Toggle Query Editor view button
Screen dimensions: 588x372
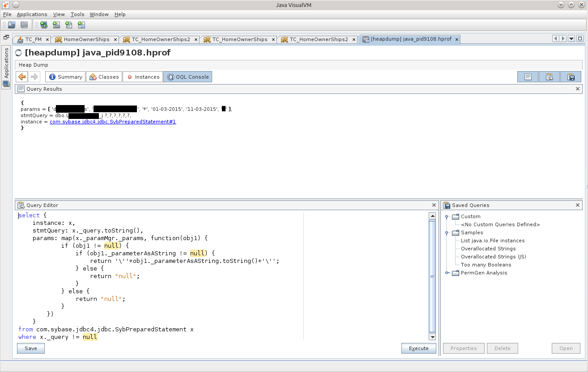click(550, 77)
